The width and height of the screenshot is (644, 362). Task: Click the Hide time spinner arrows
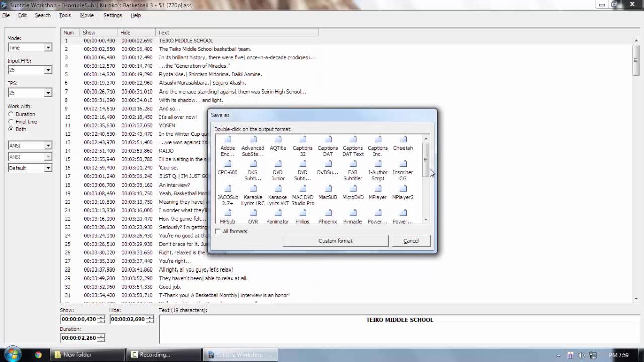(x=150, y=319)
